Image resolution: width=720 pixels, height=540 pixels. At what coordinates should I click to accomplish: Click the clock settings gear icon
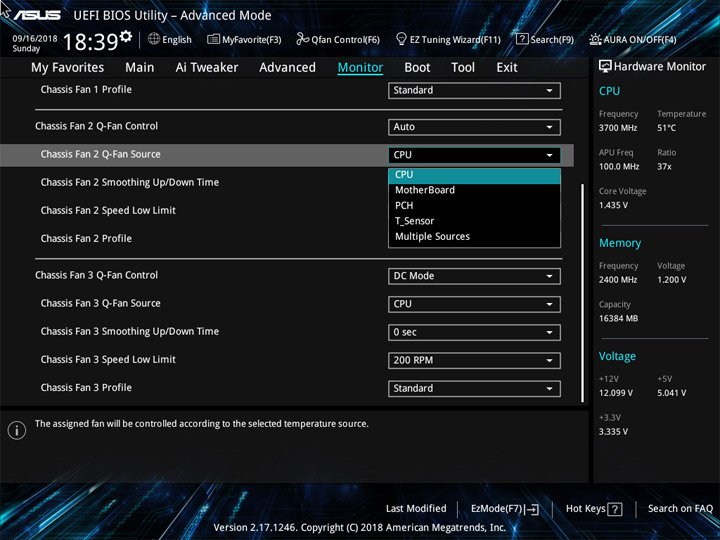click(x=126, y=36)
